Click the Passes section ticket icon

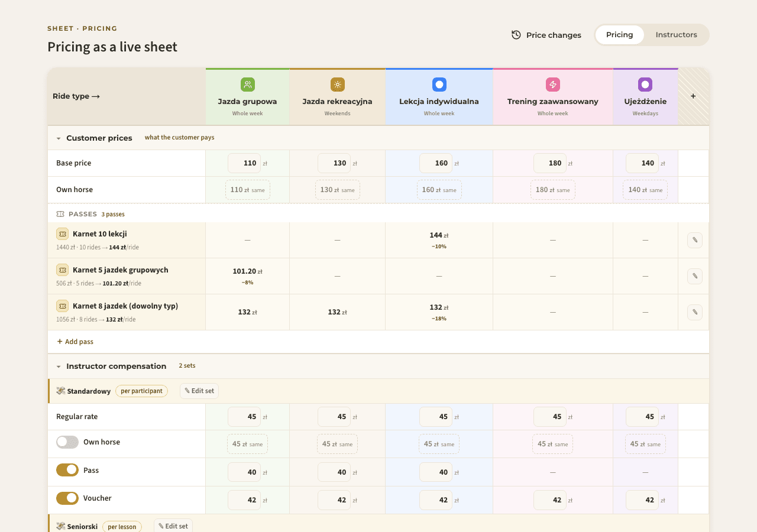[x=60, y=214]
